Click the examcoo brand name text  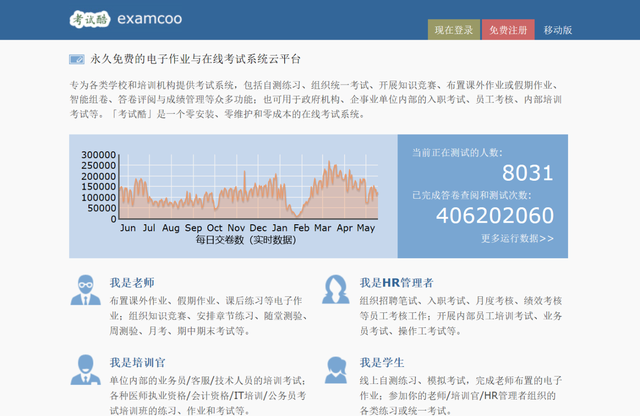pos(150,19)
